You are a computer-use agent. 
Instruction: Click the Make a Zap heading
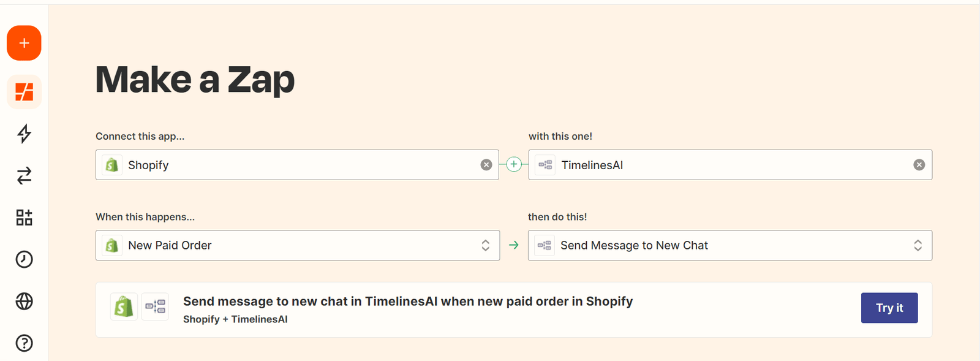tap(195, 80)
